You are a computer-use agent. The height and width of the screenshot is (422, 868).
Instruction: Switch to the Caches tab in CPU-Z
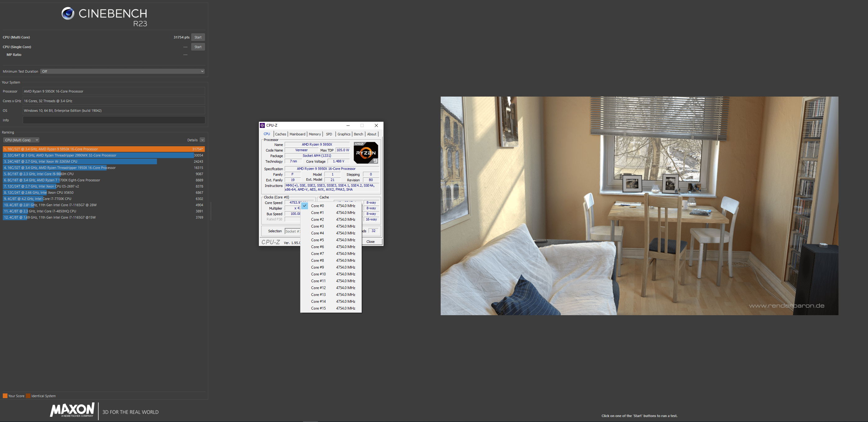pyautogui.click(x=280, y=134)
